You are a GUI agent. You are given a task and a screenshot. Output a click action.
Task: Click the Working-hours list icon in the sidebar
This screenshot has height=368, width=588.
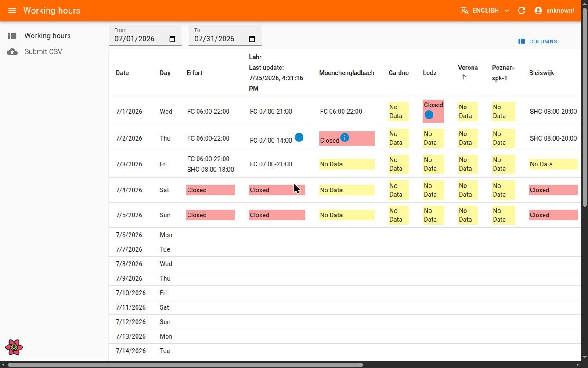[x=12, y=36]
